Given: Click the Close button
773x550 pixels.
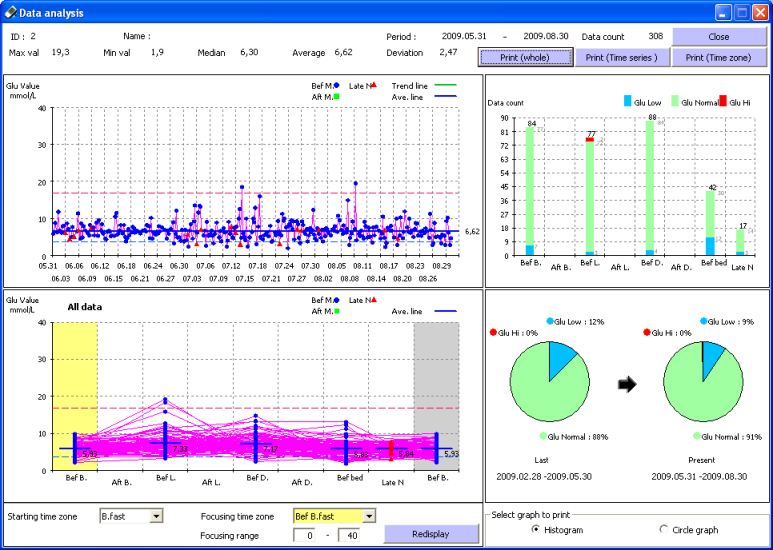Looking at the screenshot, I should [x=719, y=36].
